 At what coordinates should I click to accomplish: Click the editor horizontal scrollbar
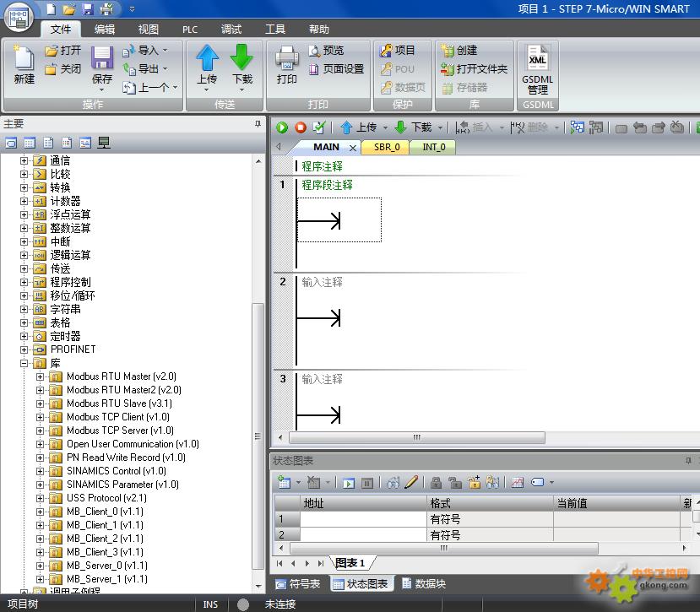coord(417,437)
